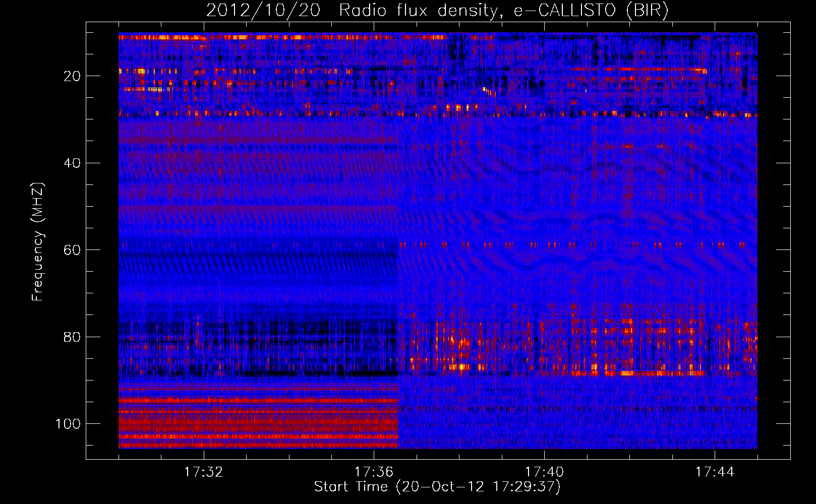Screen dimensions: 816x504
Task: Click the 'Frequency (MHZ)' axis label
Action: tap(38, 242)
